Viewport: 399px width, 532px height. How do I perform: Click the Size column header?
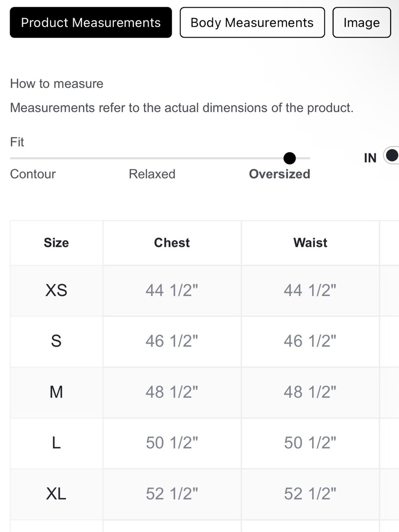click(x=56, y=243)
